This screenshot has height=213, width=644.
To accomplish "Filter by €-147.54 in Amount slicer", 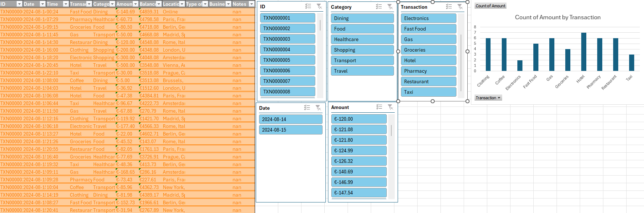I will [359, 193].
